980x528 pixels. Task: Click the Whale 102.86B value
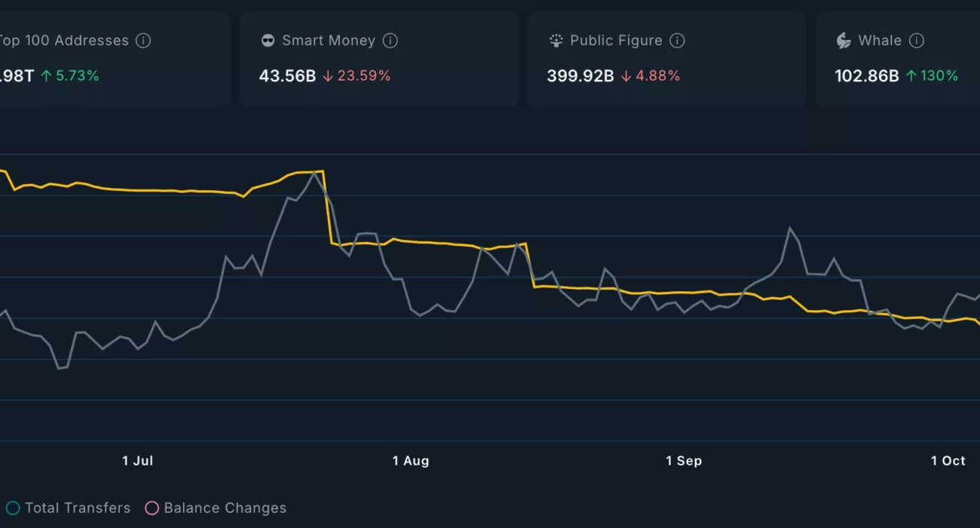(x=866, y=75)
